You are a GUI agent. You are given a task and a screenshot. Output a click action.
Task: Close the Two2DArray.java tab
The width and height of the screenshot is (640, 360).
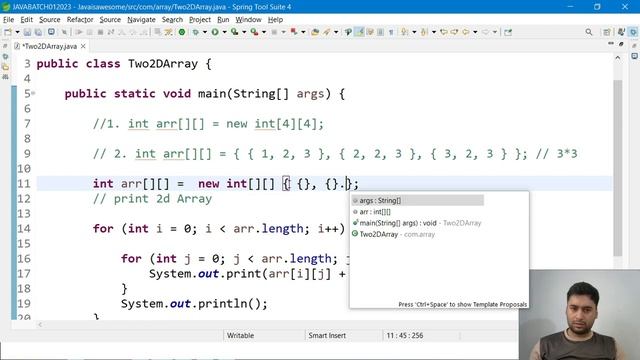click(x=83, y=46)
